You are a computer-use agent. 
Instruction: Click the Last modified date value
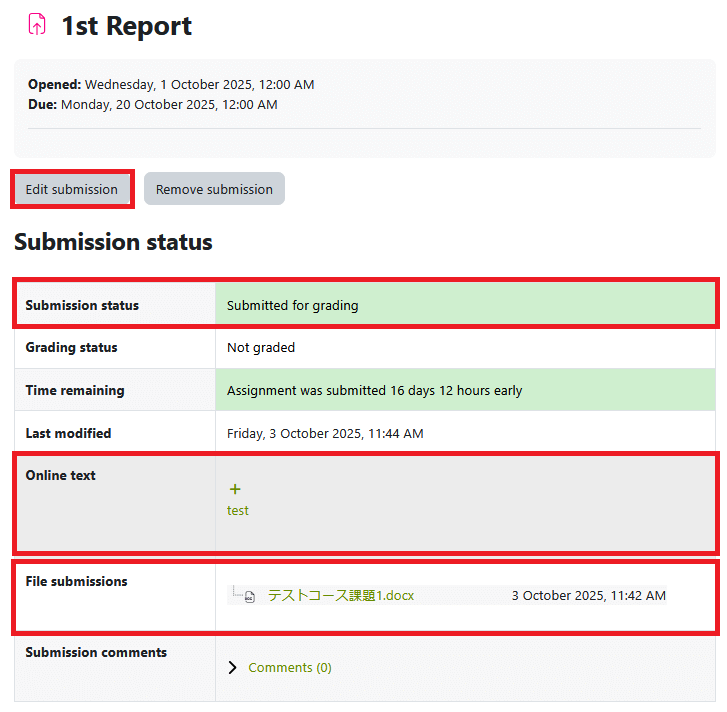[325, 433]
